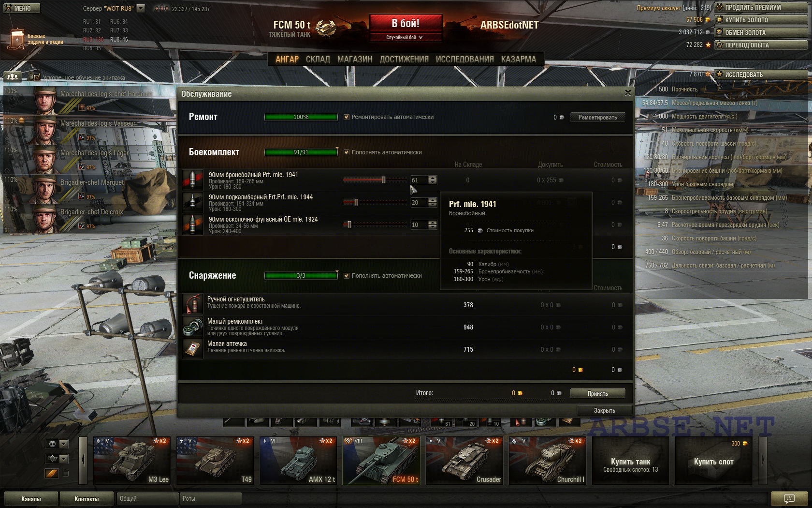
Task: Switch to the Магазин tab
Action: [x=355, y=59]
